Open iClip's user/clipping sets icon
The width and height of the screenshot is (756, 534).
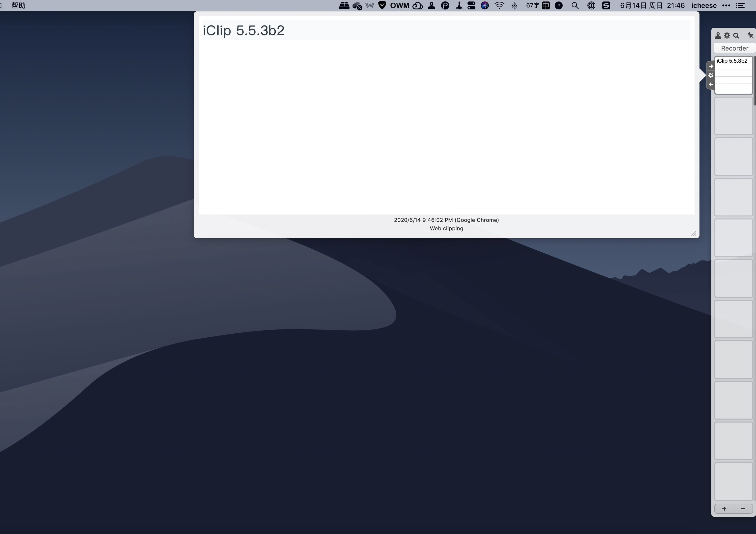tap(719, 35)
